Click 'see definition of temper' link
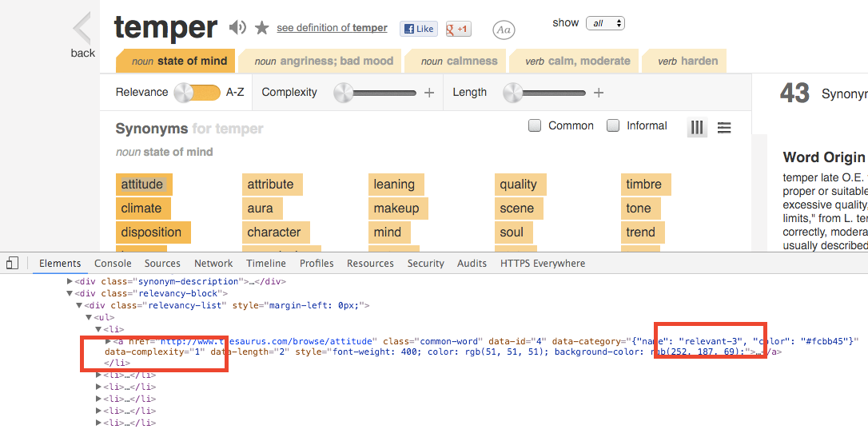The height and width of the screenshot is (429, 868). (x=332, y=28)
